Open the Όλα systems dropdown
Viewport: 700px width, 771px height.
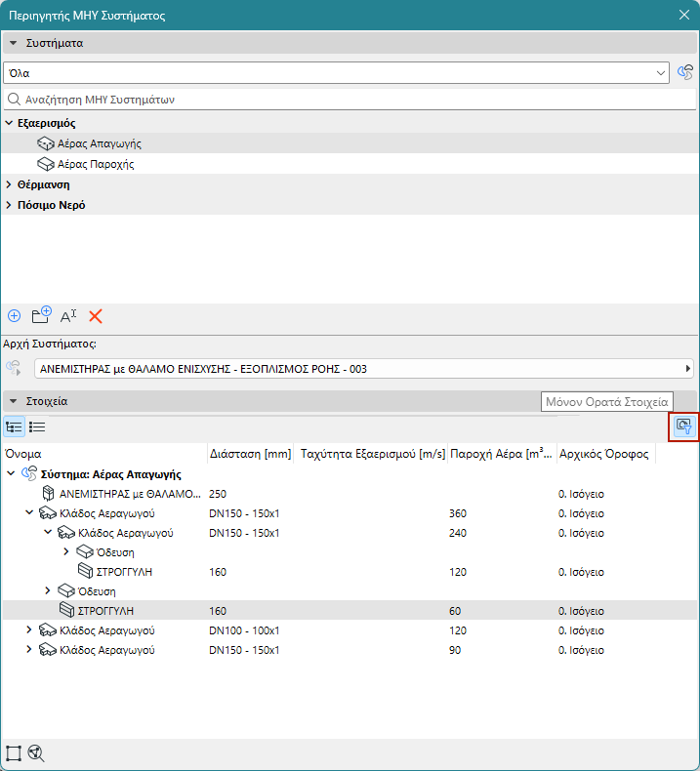pyautogui.click(x=336, y=73)
